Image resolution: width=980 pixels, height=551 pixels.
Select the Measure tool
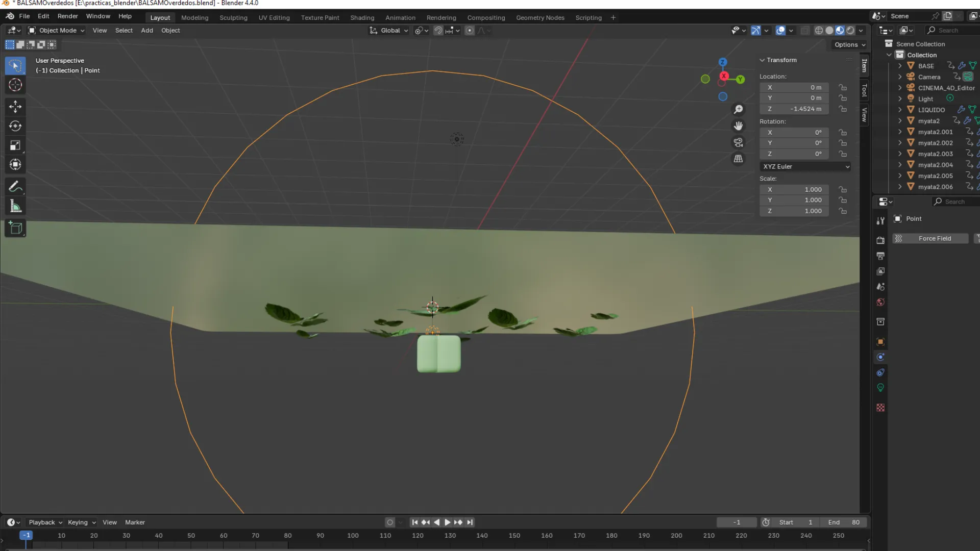tap(15, 207)
